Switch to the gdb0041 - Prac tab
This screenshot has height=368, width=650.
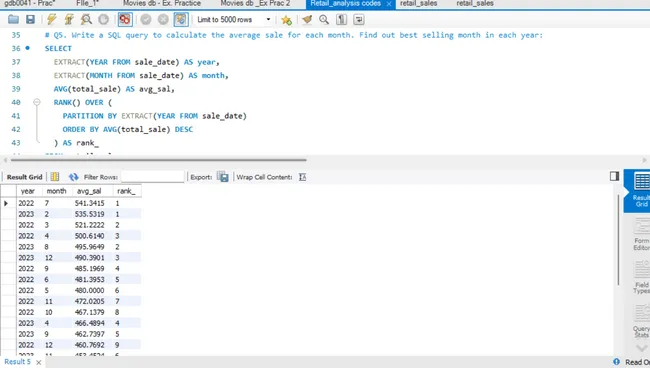pyautogui.click(x=30, y=3)
